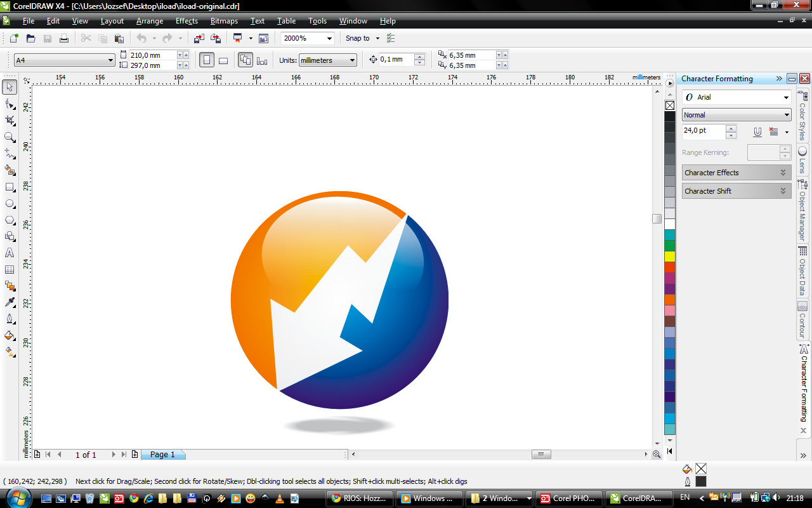This screenshot has height=508, width=812.
Task: Click the Import icon
Action: pyautogui.click(x=199, y=38)
